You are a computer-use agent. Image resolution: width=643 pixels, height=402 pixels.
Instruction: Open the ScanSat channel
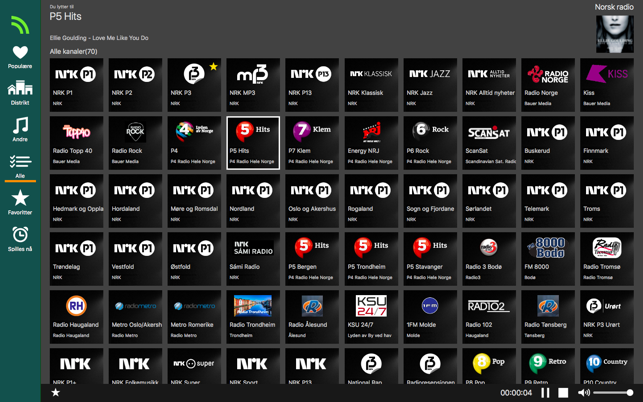[489, 143]
